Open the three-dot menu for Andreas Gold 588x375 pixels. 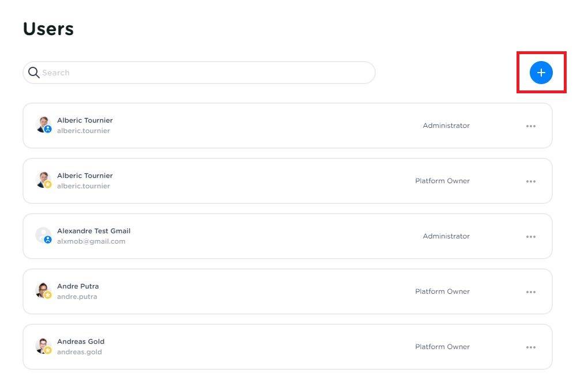click(530, 347)
